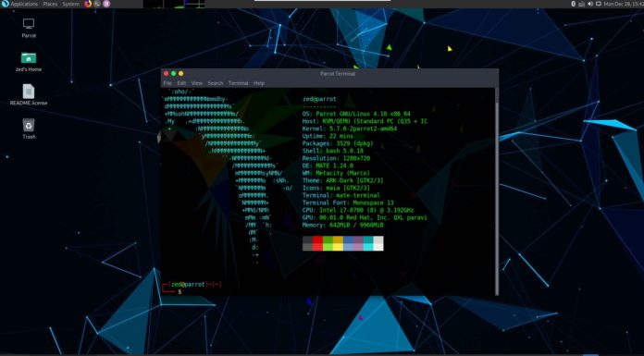Click the panel clock showing Mon Dec 28
Screen dimensions: 644x356
624,4
